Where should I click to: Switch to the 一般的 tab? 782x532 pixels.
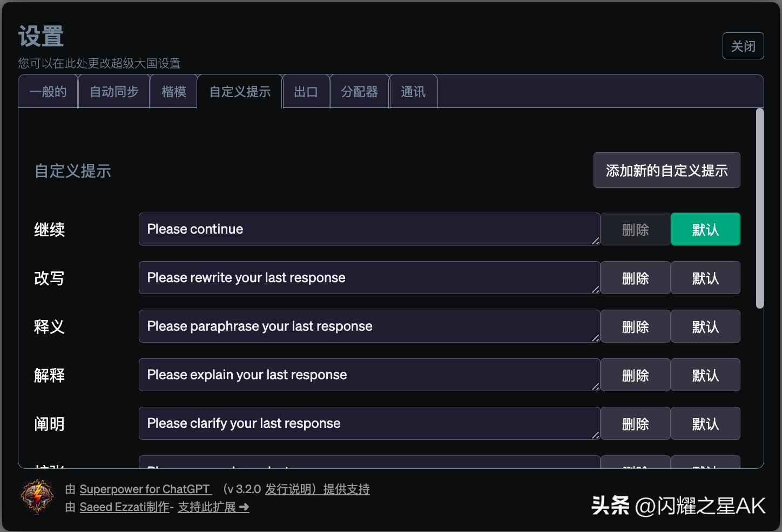tap(48, 91)
